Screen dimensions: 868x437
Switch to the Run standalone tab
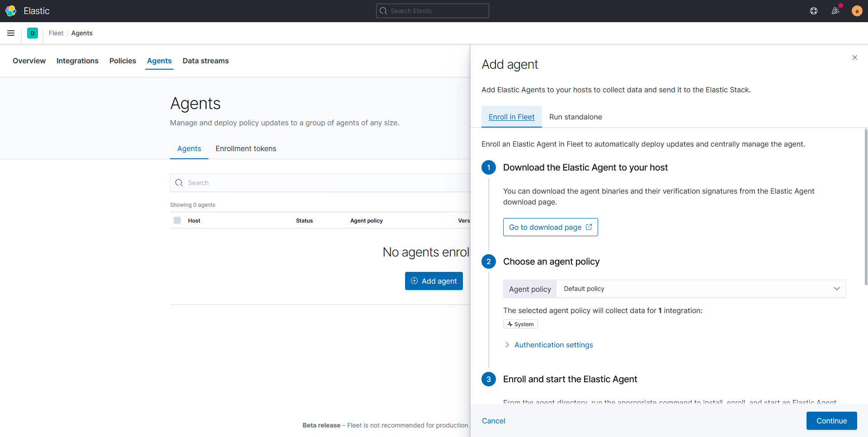(575, 117)
